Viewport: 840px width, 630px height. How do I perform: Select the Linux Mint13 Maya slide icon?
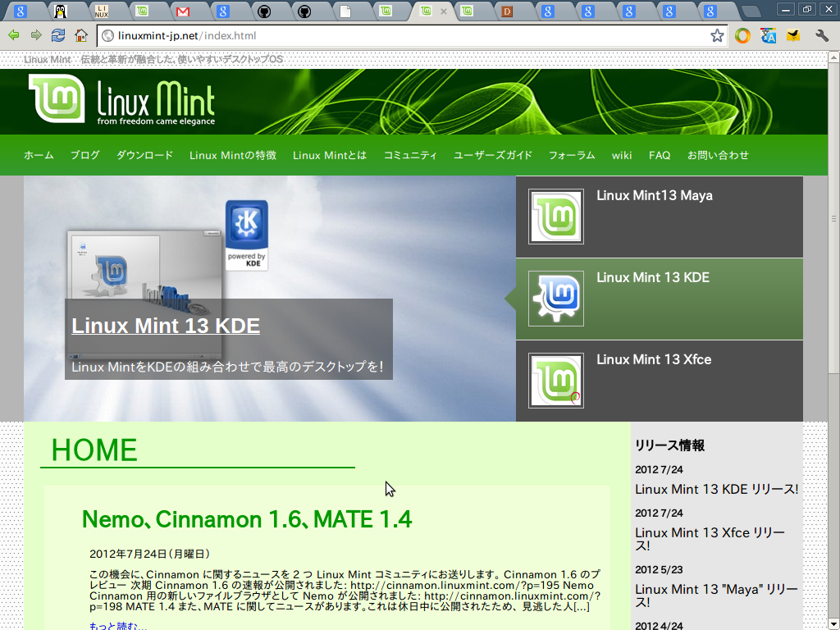pos(556,217)
